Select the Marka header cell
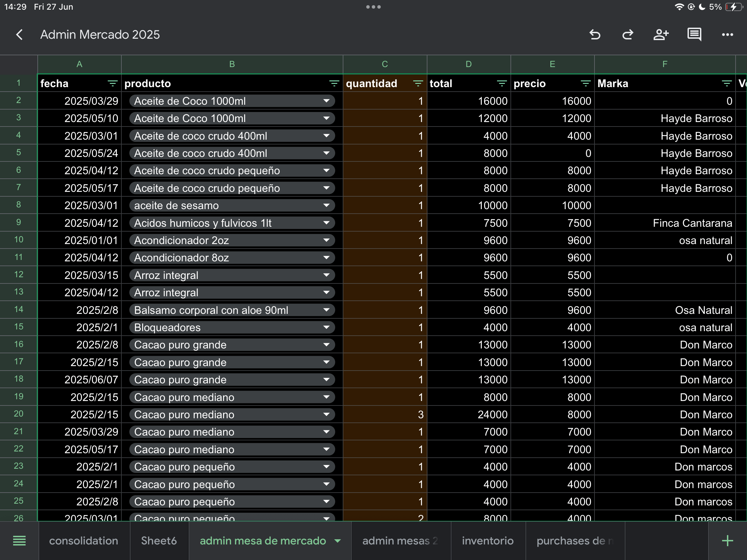Screen dimensions: 747x560 pyautogui.click(x=665, y=83)
